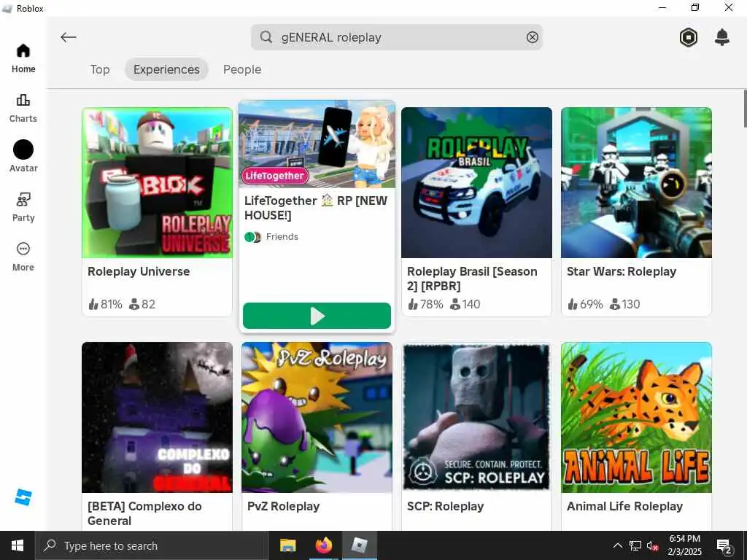The image size is (747, 560).
Task: Click the network tray icon
Action: click(635, 545)
